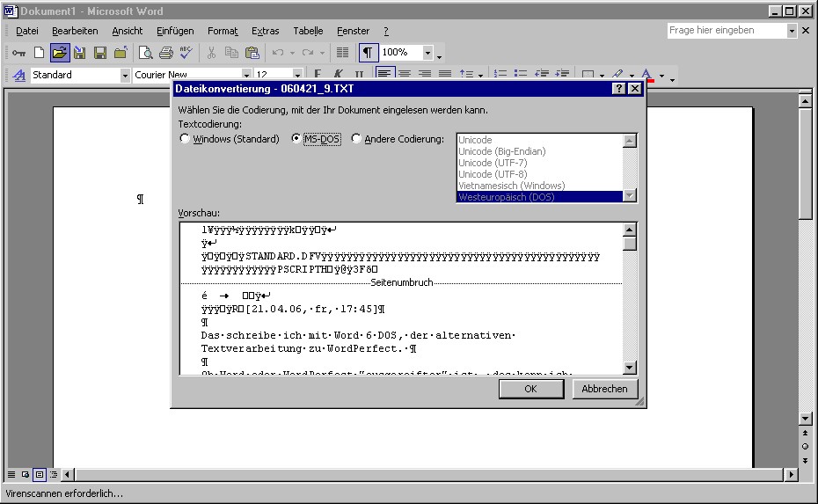Screen dimensions: 818x504
Task: Select justify alignment icon
Action: click(x=445, y=74)
